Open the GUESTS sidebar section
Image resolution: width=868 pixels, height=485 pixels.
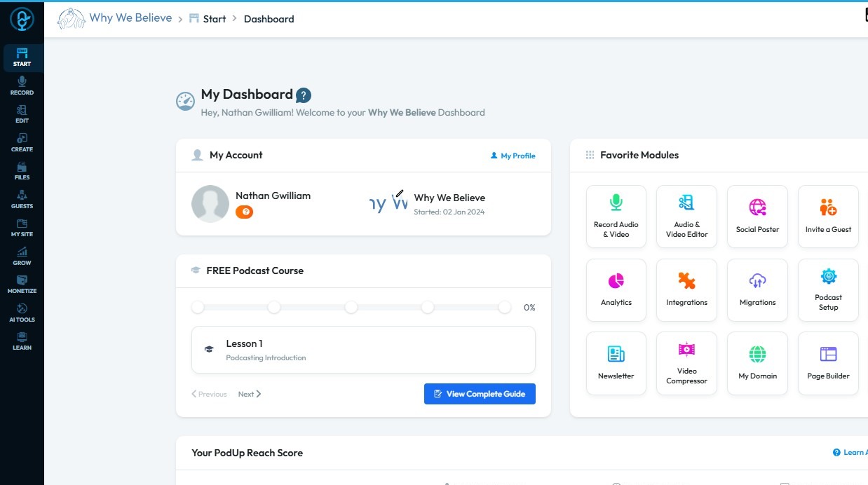click(x=22, y=200)
